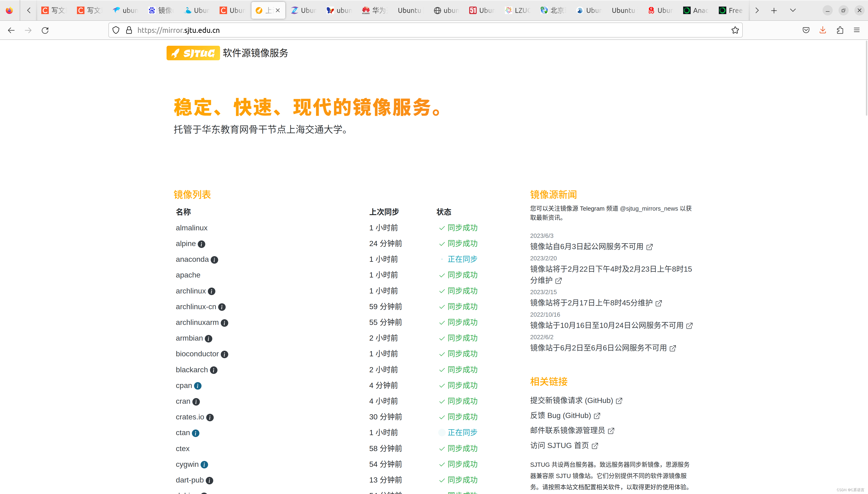Open the info icon beside archlinux

(211, 291)
